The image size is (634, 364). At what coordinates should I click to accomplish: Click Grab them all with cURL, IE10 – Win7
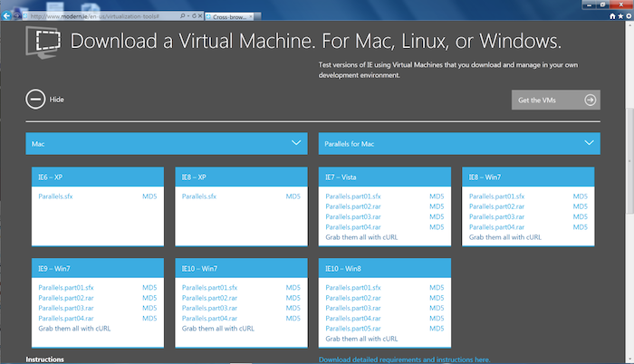(218, 329)
